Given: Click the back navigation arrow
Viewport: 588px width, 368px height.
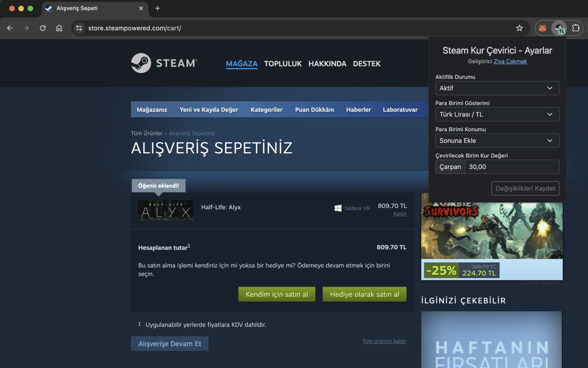Looking at the screenshot, I should point(10,28).
